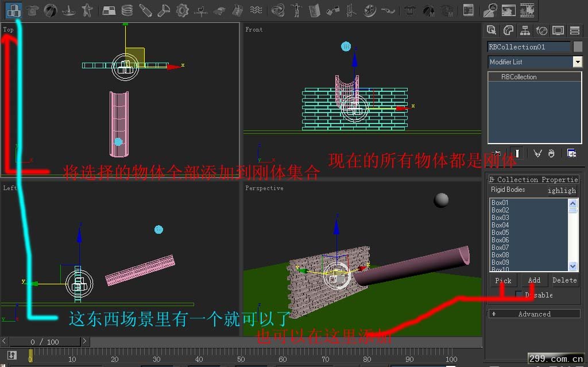Click the Pick button

pos(503,280)
